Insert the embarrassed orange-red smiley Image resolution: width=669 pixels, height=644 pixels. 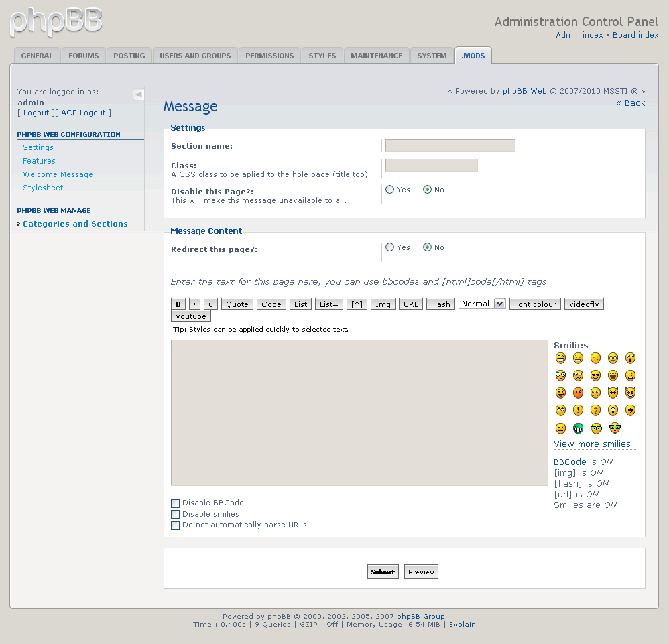tap(578, 393)
